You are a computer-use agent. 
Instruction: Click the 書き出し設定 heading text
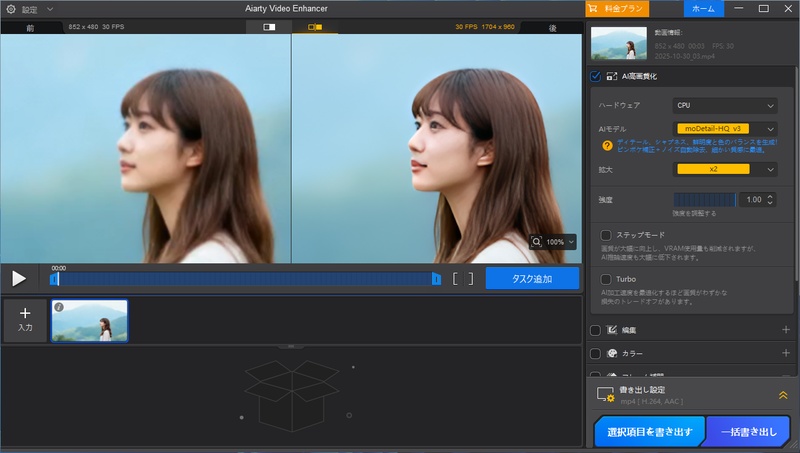pyautogui.click(x=642, y=390)
